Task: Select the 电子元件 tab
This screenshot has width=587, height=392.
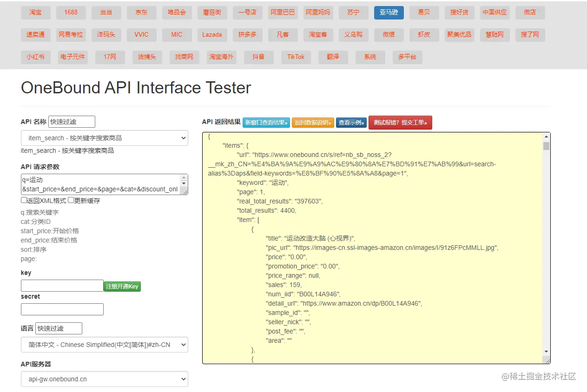Action: tap(73, 57)
